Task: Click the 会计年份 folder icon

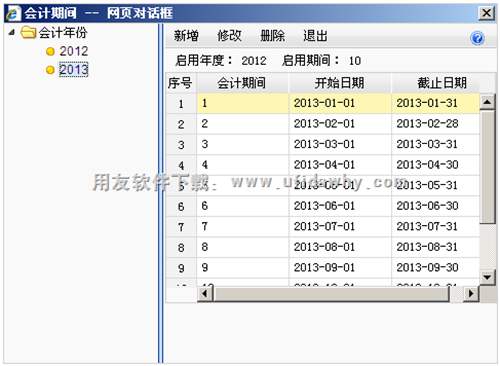Action: pyautogui.click(x=28, y=33)
